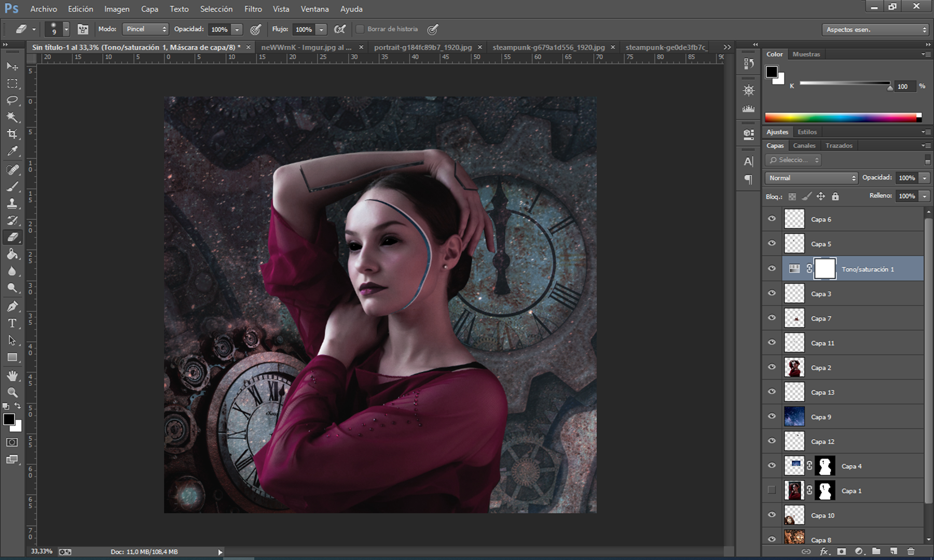Select the Rectangular Marquee tool

click(12, 83)
